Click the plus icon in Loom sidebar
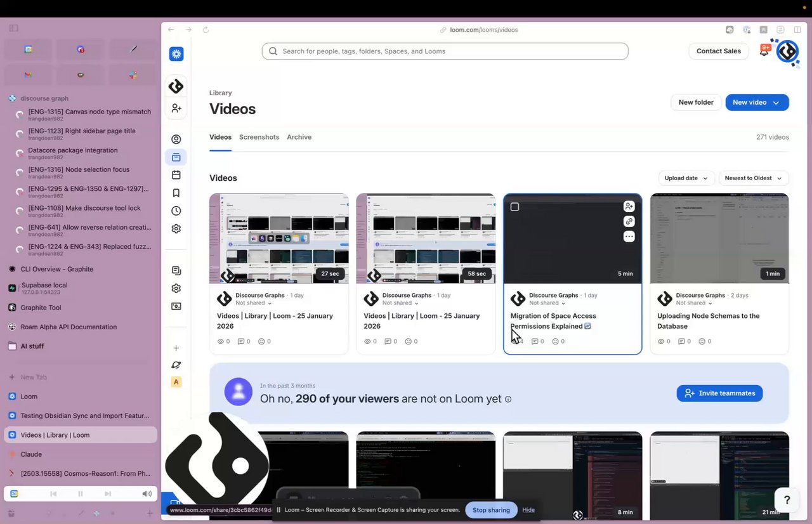812x524 pixels. 176,348
